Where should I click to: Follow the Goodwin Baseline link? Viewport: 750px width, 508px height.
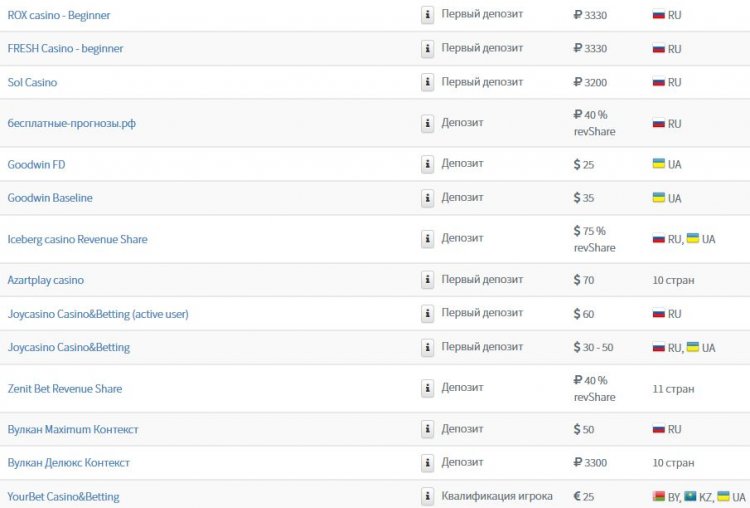[50, 198]
